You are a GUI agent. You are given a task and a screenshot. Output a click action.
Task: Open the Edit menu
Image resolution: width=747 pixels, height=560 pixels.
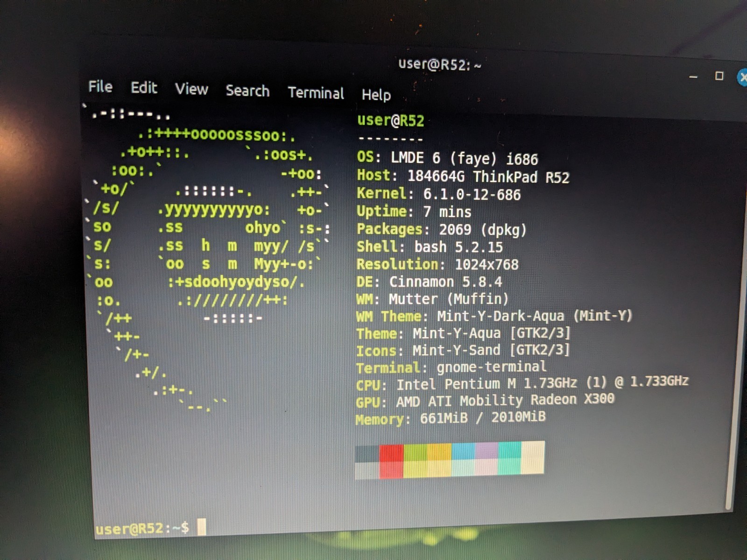(x=144, y=88)
